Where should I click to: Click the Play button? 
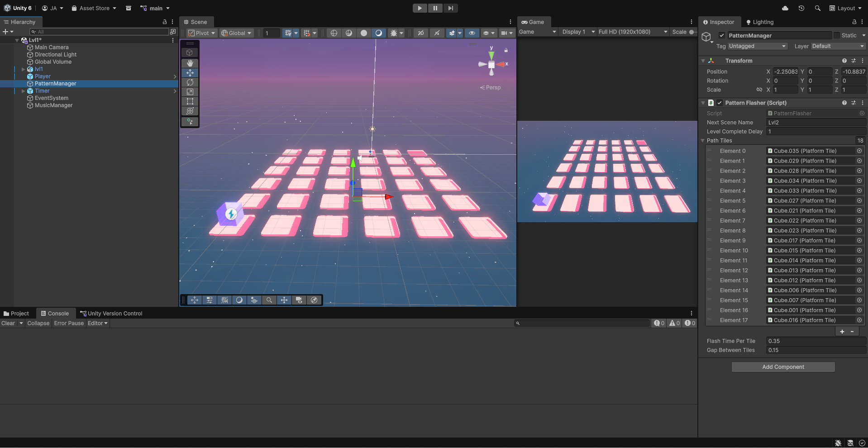point(420,8)
